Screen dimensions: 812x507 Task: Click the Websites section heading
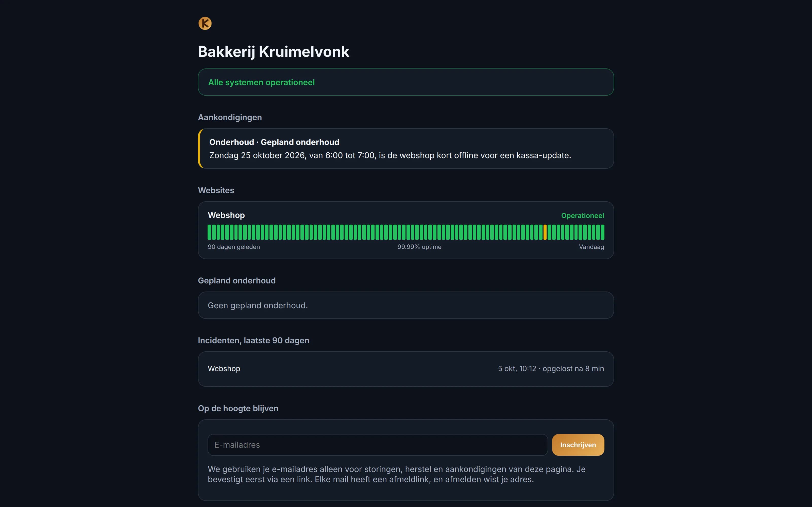pos(216,190)
